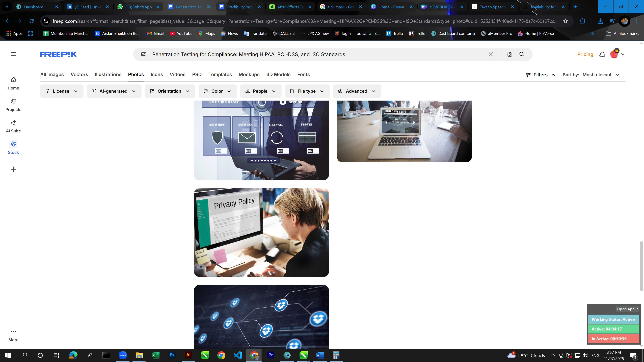This screenshot has height=362, width=644.
Task: Open the More options in sidebar
Action: [x=13, y=335]
